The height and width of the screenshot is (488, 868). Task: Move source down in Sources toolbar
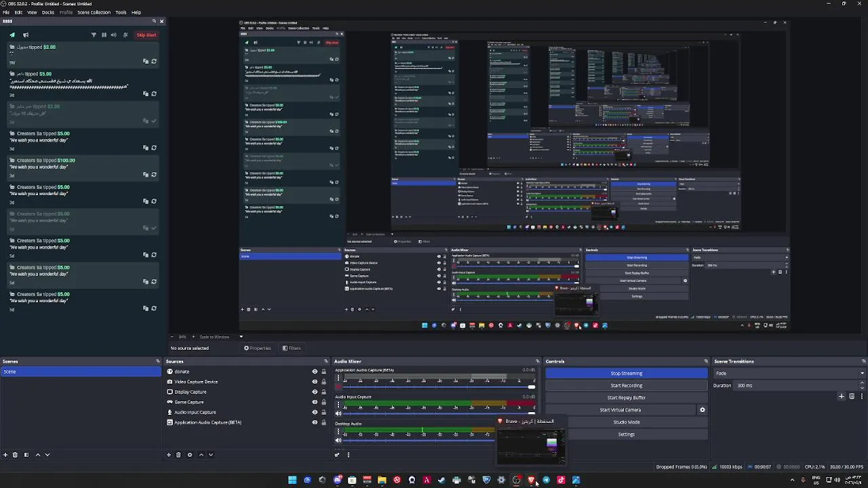(210, 455)
